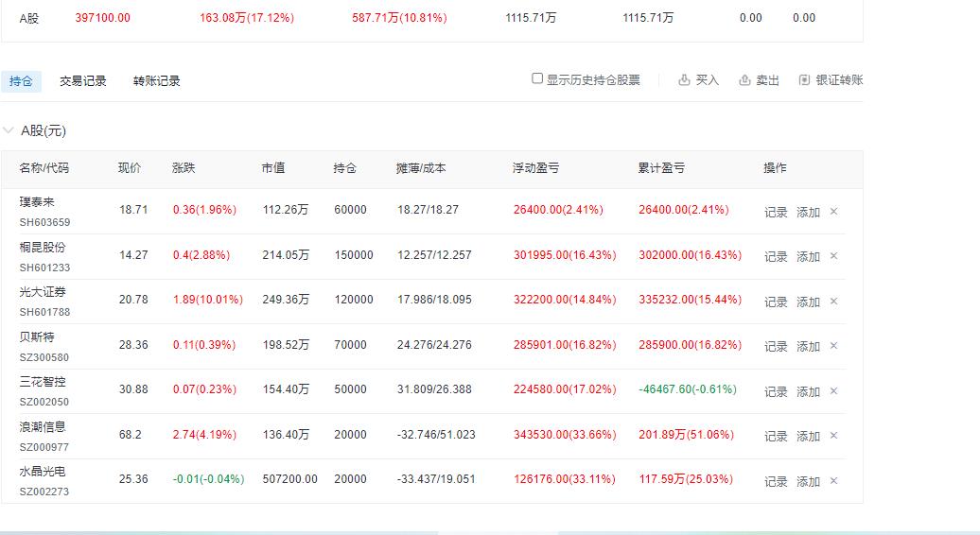Open 记录 for the 桐昆股份 row
The height and width of the screenshot is (535, 980).
pyautogui.click(x=776, y=256)
